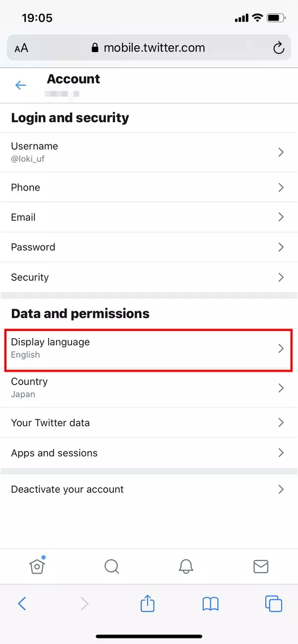Open Safari bookmarks book icon
298x644 pixels.
click(211, 603)
